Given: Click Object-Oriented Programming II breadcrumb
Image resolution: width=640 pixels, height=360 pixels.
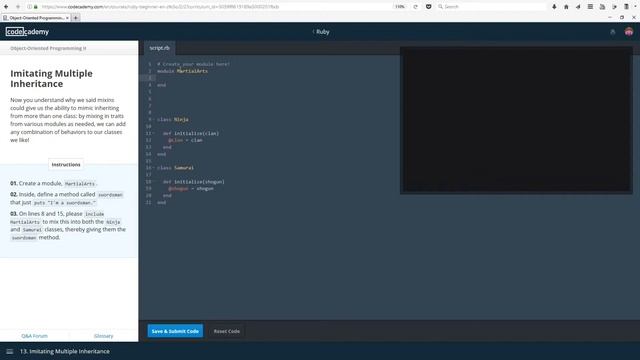Looking at the screenshot, I should [x=48, y=48].
